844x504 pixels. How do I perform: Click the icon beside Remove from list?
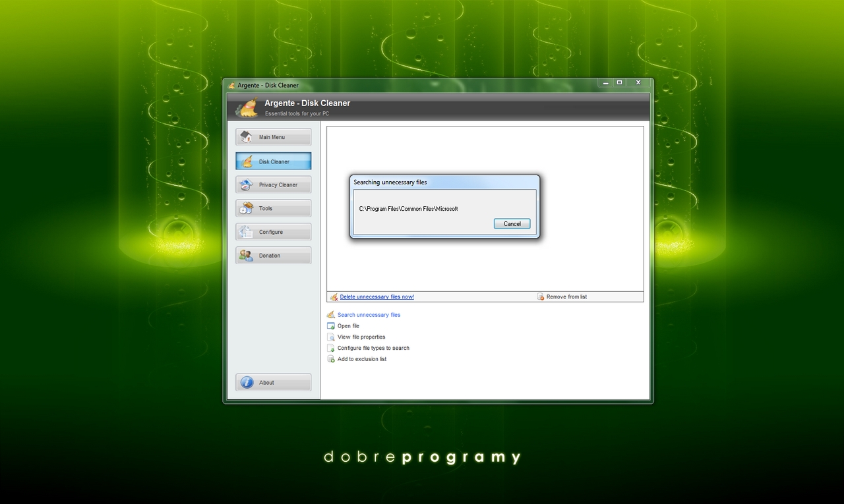[540, 297]
